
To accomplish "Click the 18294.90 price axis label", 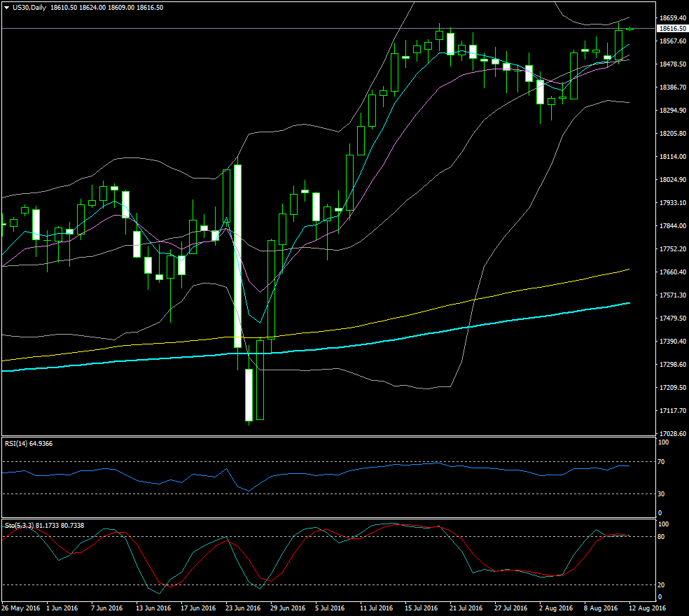I will [673, 111].
